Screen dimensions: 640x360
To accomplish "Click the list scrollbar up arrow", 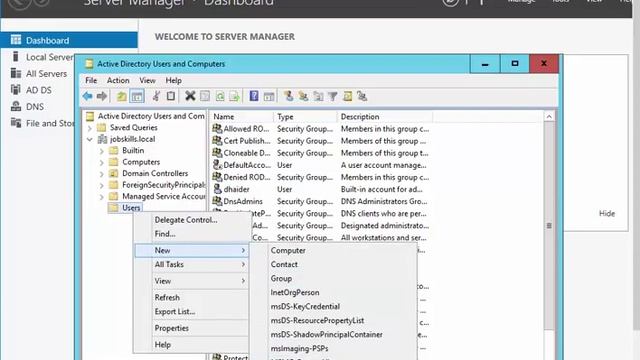I will click(549, 117).
